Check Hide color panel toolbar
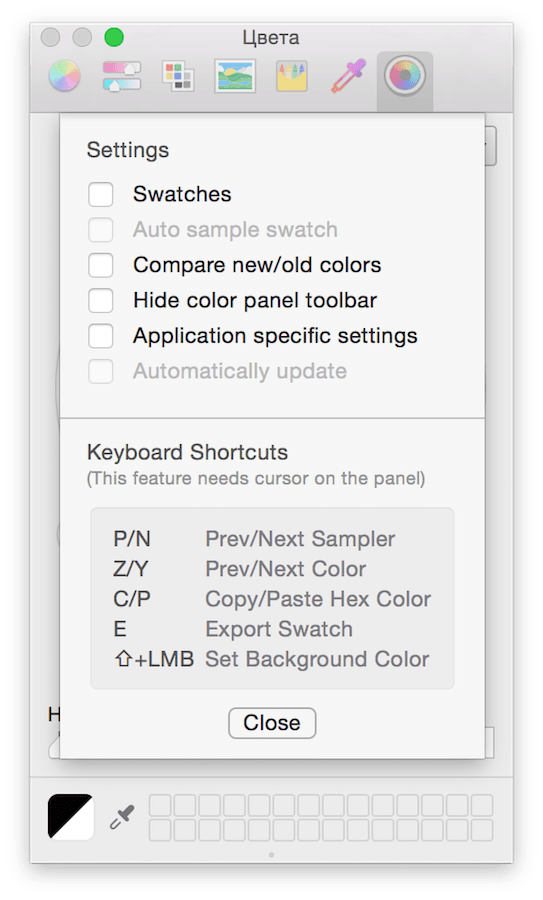This screenshot has height=900, width=543. [x=100, y=301]
